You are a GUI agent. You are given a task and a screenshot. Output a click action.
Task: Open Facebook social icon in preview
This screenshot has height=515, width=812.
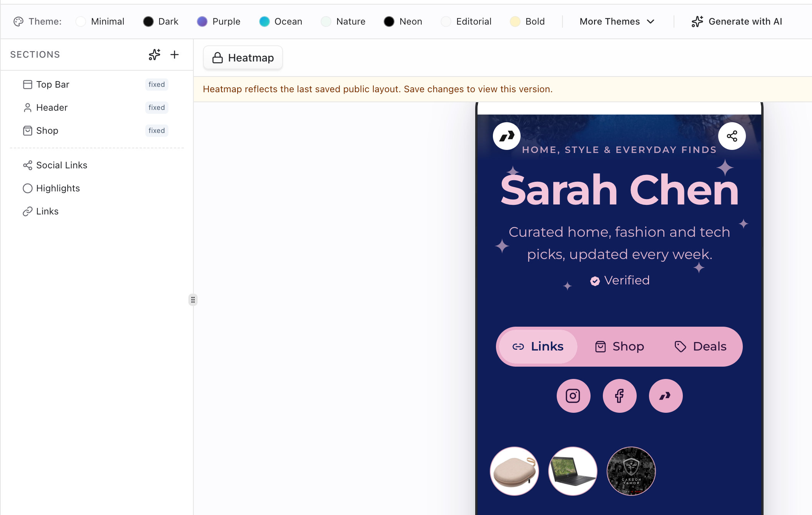pyautogui.click(x=619, y=396)
